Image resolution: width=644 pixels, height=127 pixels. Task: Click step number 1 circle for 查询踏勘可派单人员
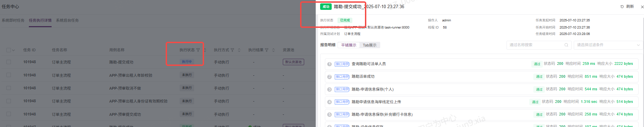click(x=329, y=64)
